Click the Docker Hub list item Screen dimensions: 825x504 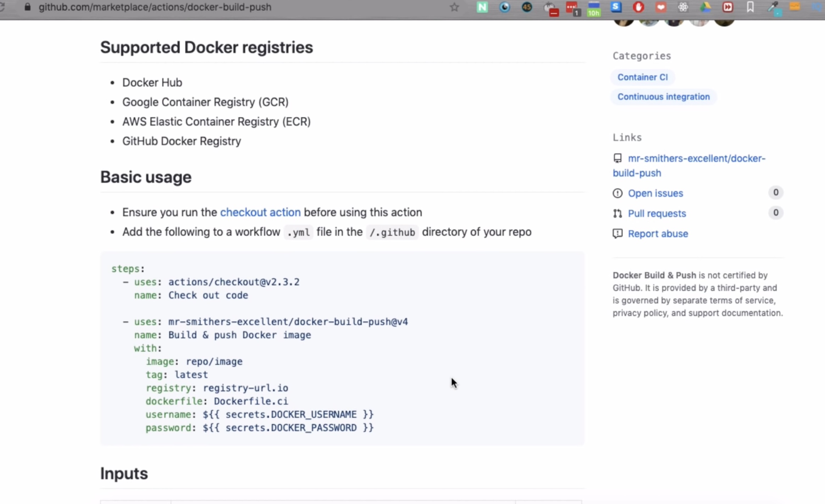pos(152,83)
